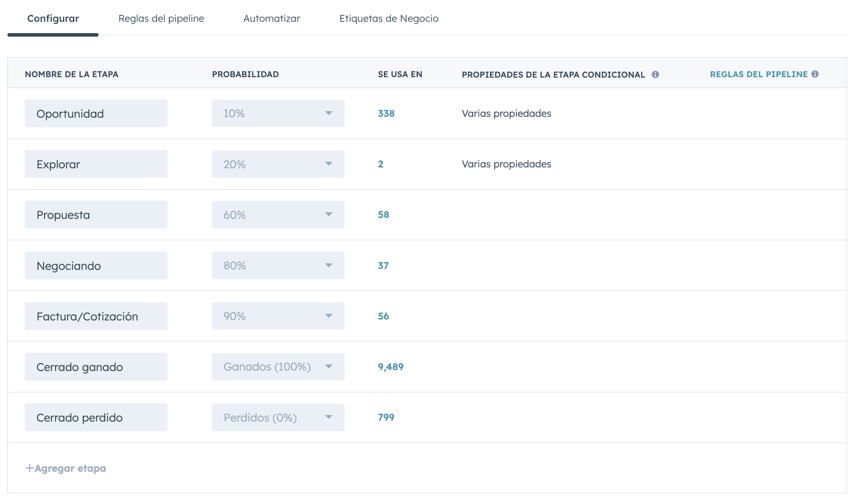This screenshot has width=854, height=504.
Task: Edit the Oportunidad stage name field
Action: [96, 113]
